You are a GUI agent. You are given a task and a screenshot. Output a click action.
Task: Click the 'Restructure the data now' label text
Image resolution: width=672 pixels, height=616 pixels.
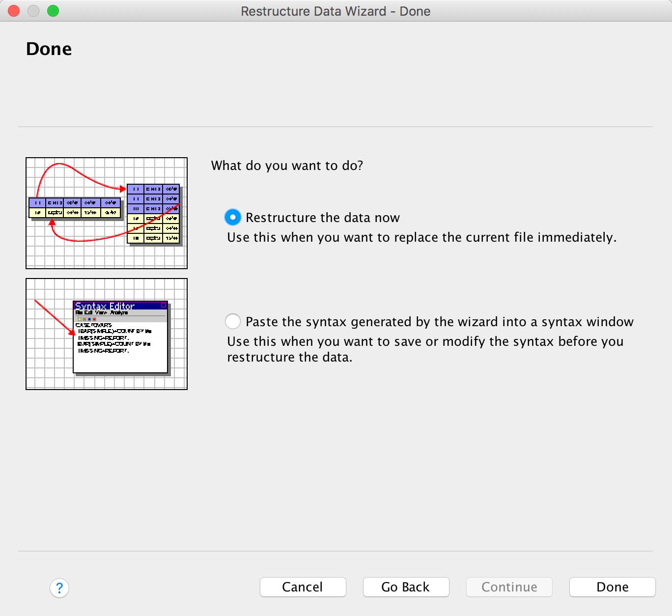coord(323,218)
